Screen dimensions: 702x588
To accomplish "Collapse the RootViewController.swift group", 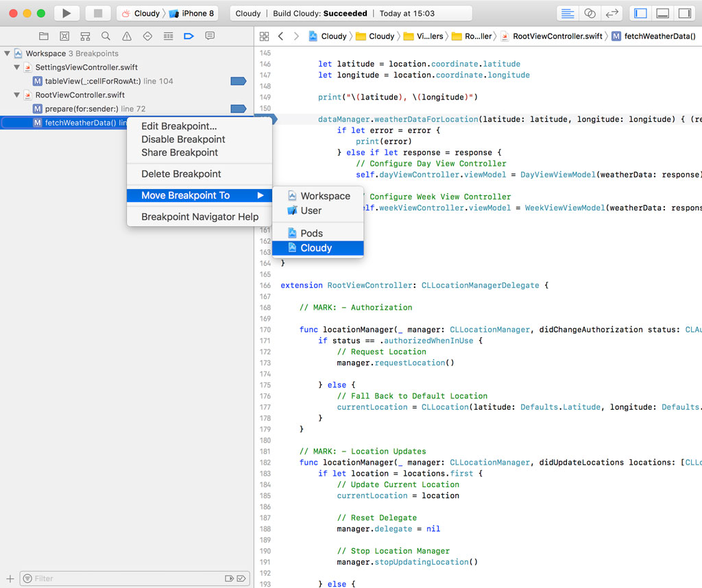I will pyautogui.click(x=17, y=95).
